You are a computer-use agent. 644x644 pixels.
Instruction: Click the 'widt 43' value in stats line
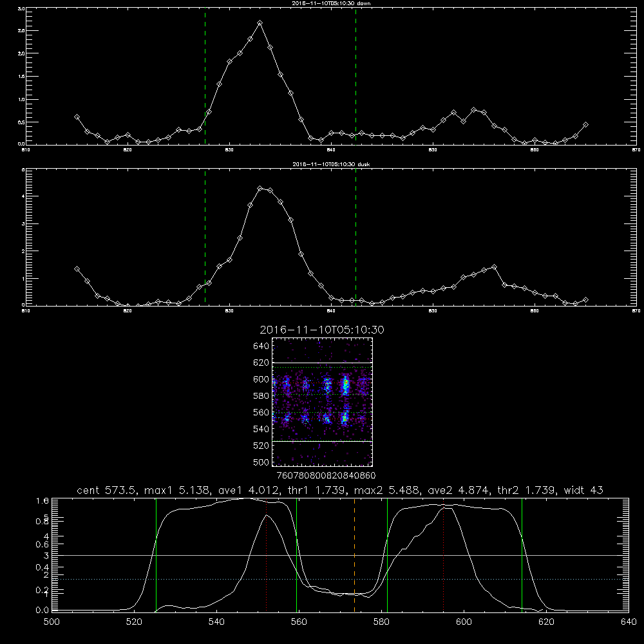583,490
